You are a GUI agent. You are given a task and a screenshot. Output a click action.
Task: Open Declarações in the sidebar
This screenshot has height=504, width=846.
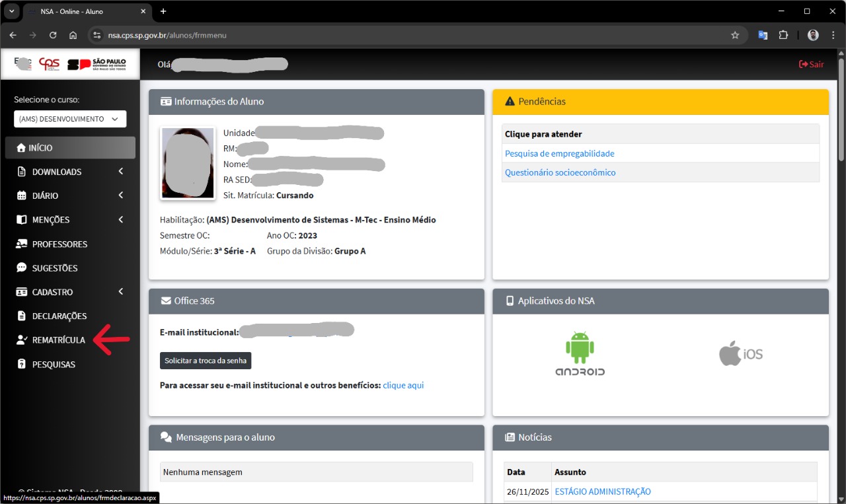pyautogui.click(x=59, y=316)
